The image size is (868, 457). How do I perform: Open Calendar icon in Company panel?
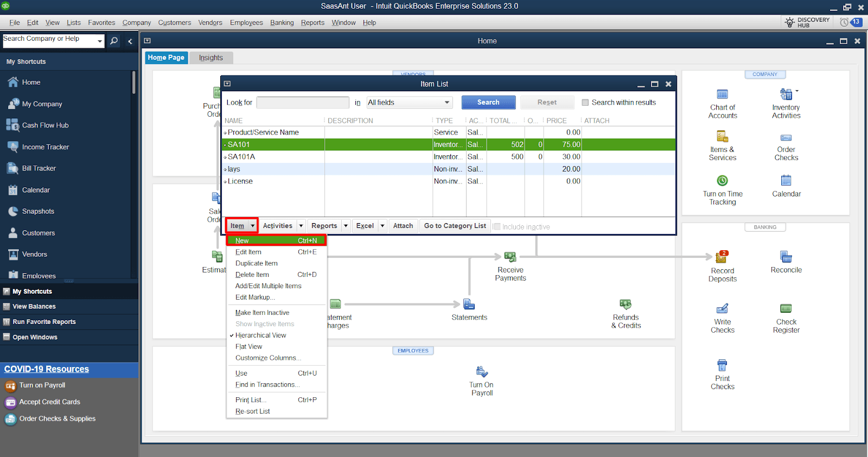pos(786,181)
